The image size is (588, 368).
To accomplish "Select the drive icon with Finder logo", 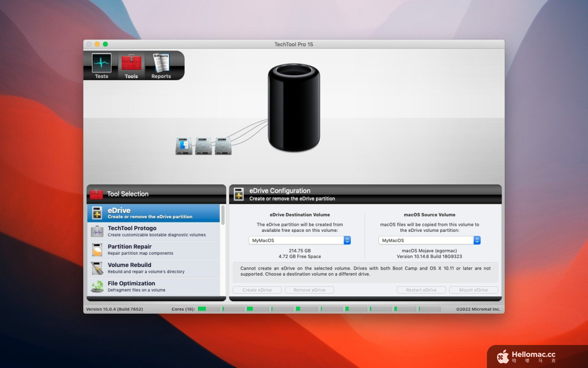I will [x=184, y=146].
